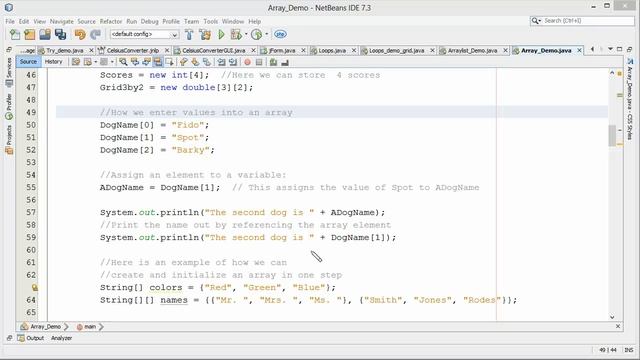Screen dimensions: 640x360
Task: Undo the last edit
Action: click(80, 35)
